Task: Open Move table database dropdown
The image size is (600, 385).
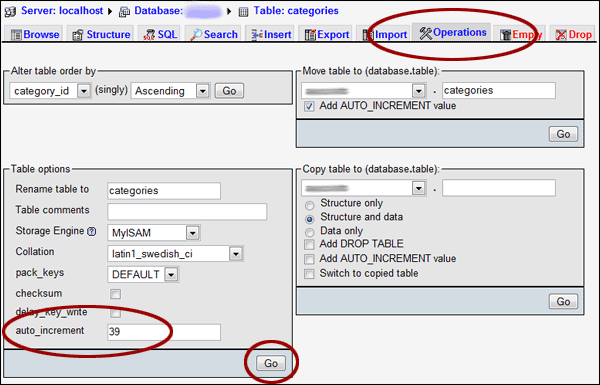Action: click(x=364, y=91)
